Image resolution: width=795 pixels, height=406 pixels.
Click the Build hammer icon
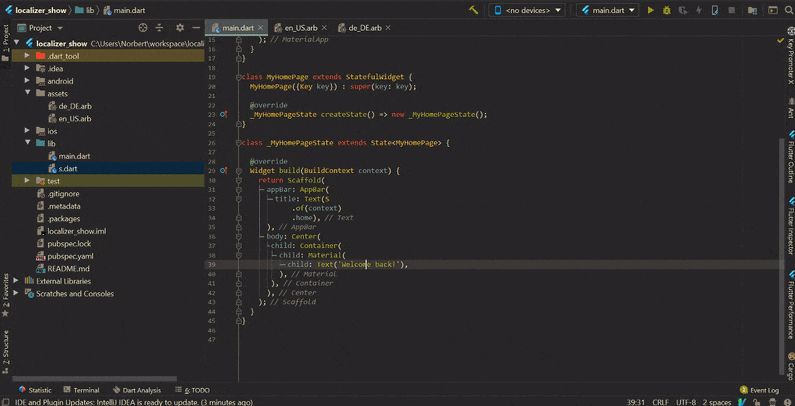click(474, 10)
